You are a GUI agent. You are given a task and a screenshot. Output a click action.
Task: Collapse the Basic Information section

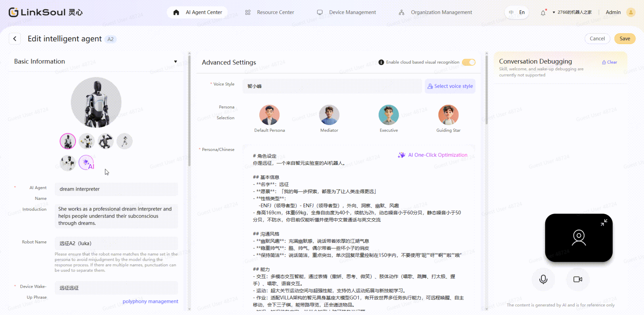175,62
